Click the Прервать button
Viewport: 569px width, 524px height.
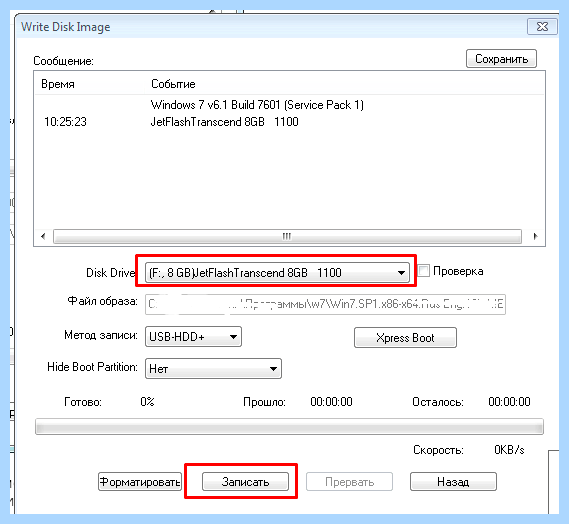tap(349, 482)
